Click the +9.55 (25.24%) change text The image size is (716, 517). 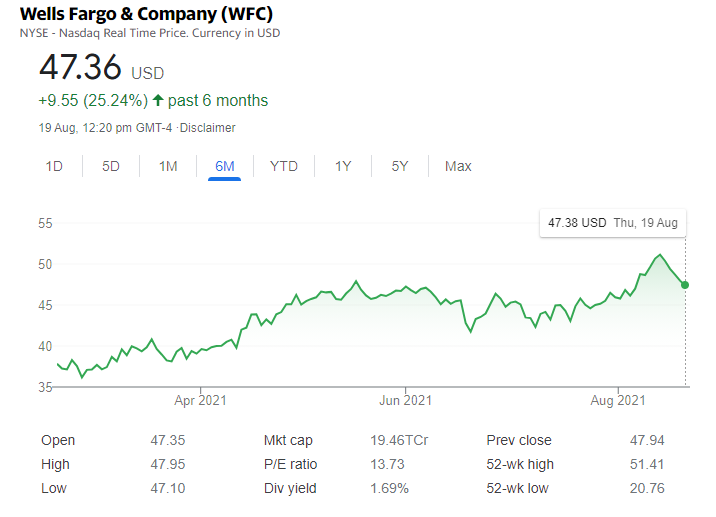(x=93, y=100)
